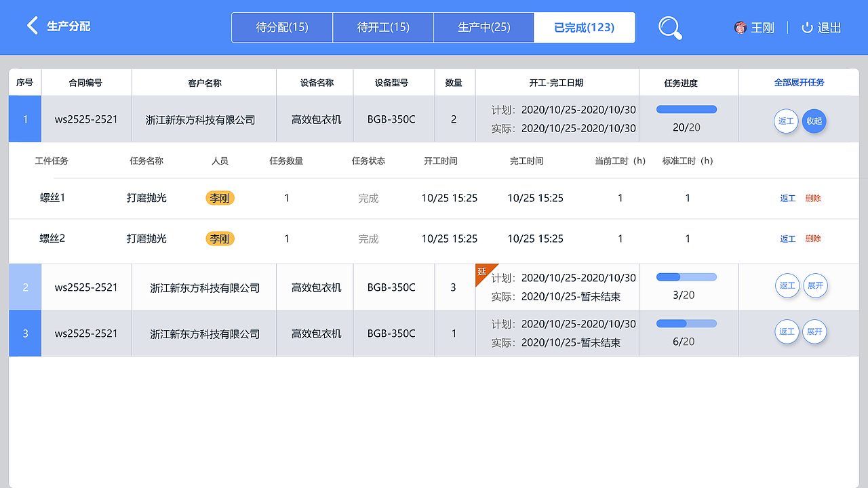Screen dimensions: 868x488
Task: Click 完成 status in 螺丝2 row
Action: pos(368,239)
